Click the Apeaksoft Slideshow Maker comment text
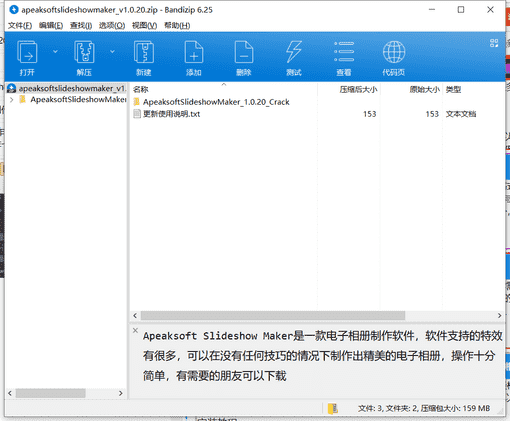This screenshot has width=510, height=421. click(x=323, y=356)
